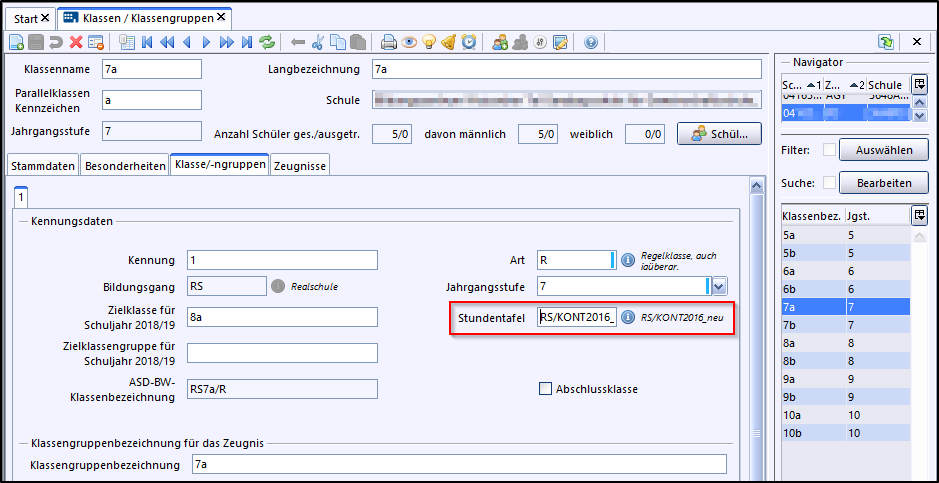Switch to the Zeugnisse tab
This screenshot has width=939, height=483.
300,166
